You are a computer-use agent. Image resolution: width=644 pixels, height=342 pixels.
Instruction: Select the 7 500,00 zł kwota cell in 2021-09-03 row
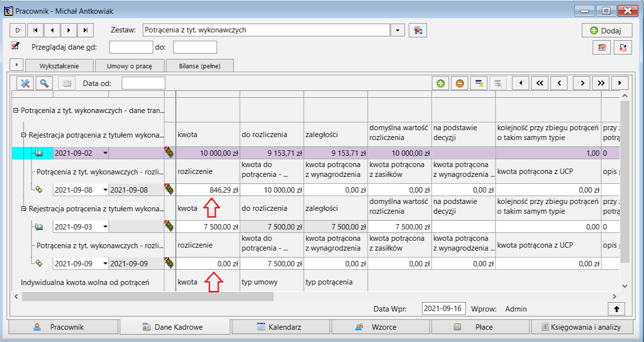click(208, 227)
